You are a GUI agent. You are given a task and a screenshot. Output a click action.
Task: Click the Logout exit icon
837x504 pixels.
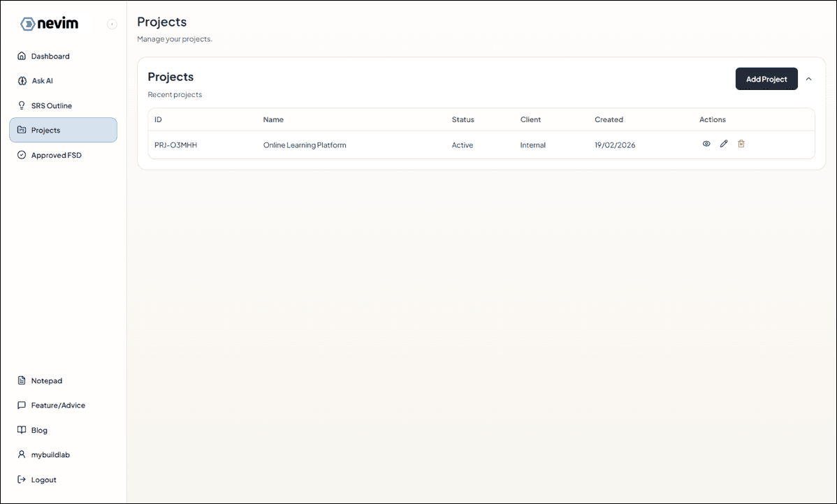[x=22, y=479]
